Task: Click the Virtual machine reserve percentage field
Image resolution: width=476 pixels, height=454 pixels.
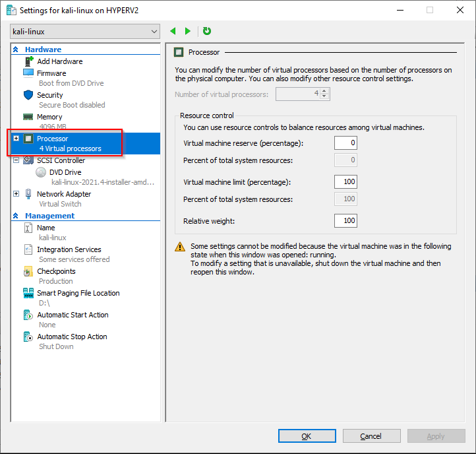Action: pyautogui.click(x=345, y=143)
